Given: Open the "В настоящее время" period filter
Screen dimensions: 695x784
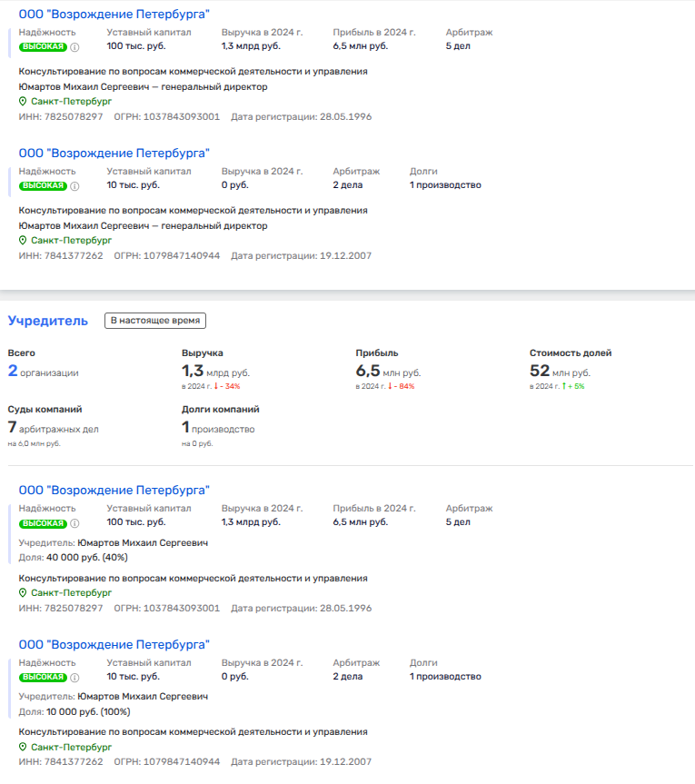Looking at the screenshot, I should (155, 321).
